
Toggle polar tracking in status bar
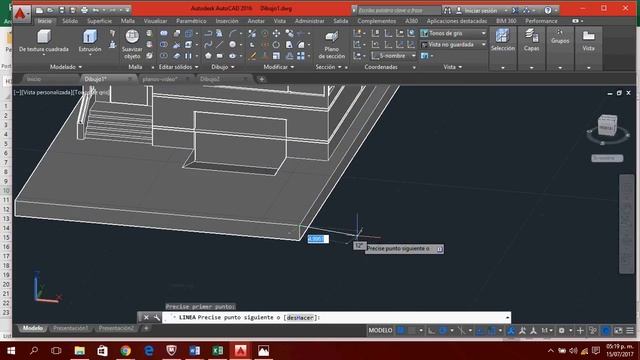443,330
